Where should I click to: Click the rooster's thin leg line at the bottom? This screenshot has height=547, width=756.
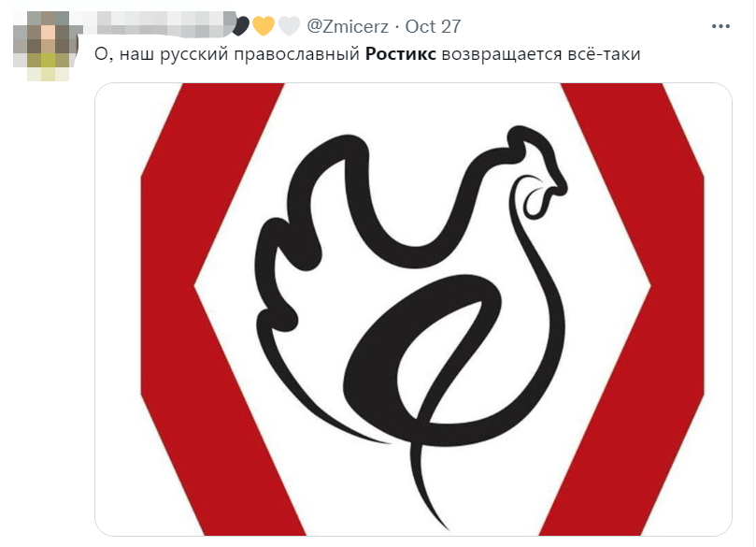[427, 482]
